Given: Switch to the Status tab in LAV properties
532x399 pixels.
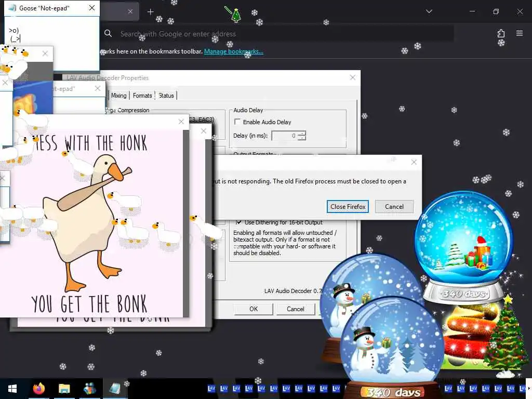Looking at the screenshot, I should [x=166, y=96].
